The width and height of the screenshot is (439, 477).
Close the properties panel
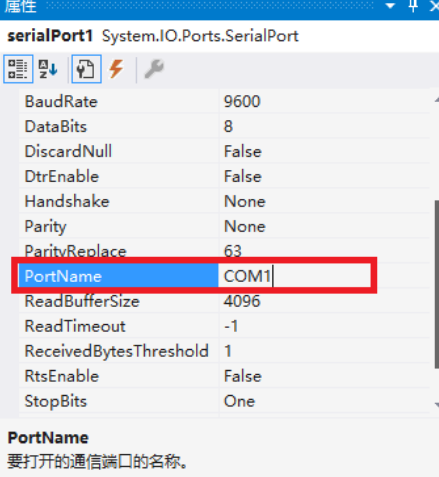coord(434,6)
